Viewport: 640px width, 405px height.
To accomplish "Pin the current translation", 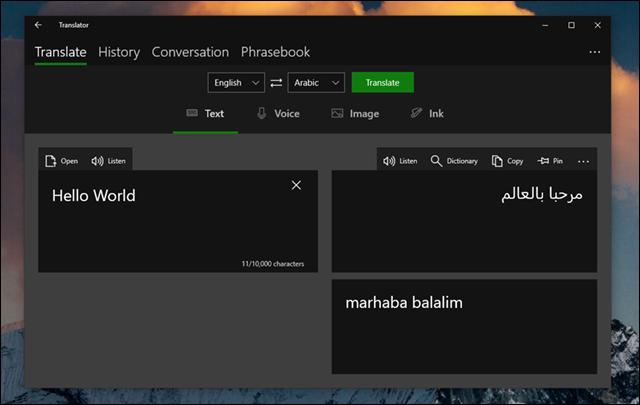I will [x=550, y=160].
